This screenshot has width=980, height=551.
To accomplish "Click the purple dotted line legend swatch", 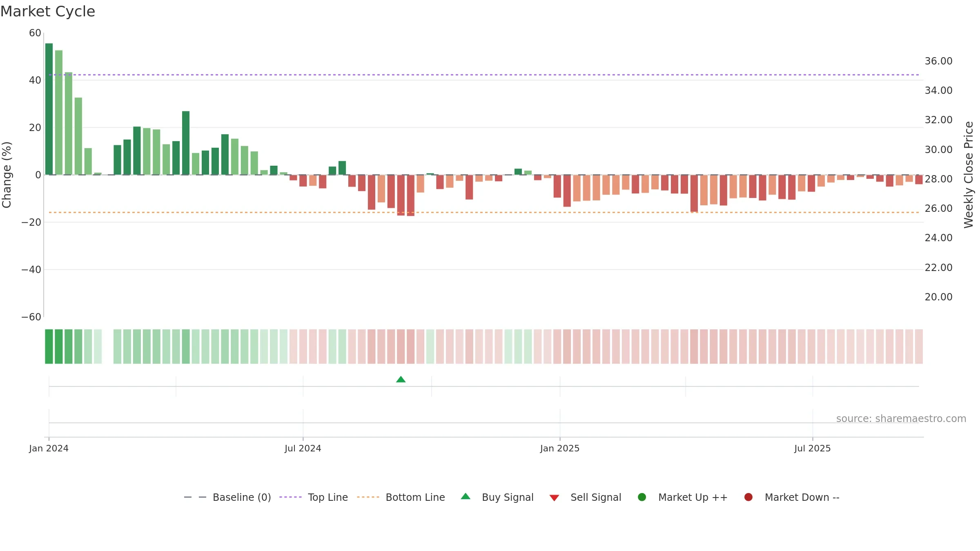I will (290, 497).
